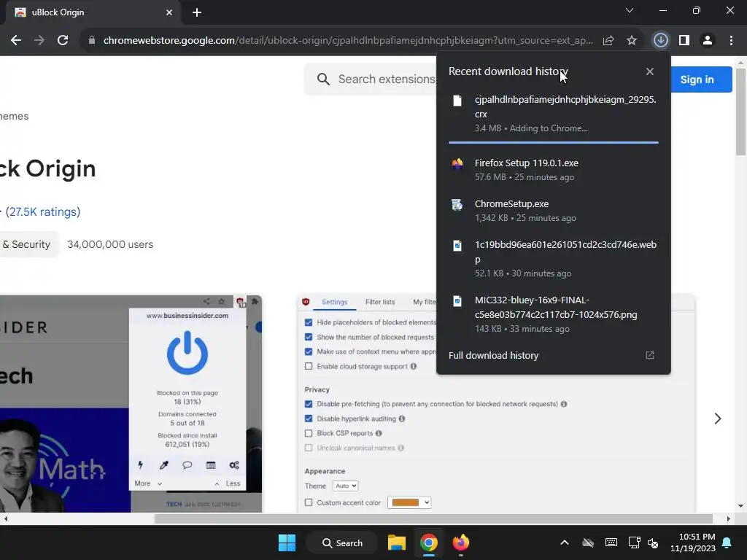This screenshot has width=747, height=560.
Task: Open the Theme Auto dropdown
Action: (345, 486)
